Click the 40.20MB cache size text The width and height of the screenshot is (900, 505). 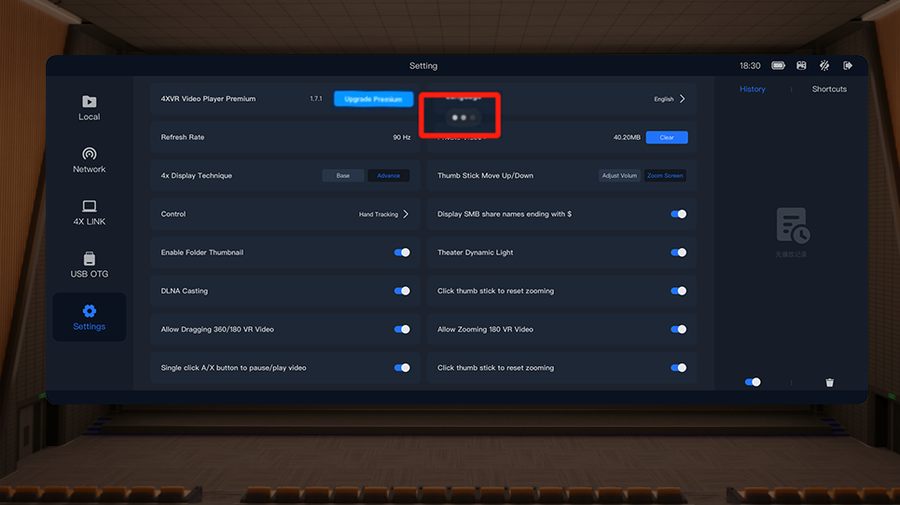[627, 137]
